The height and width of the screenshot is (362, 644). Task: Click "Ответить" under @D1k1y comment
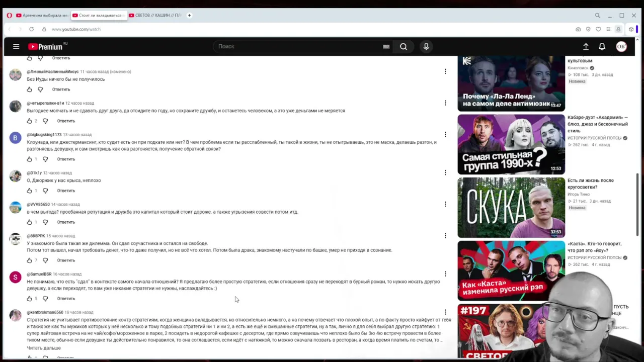pyautogui.click(x=66, y=191)
